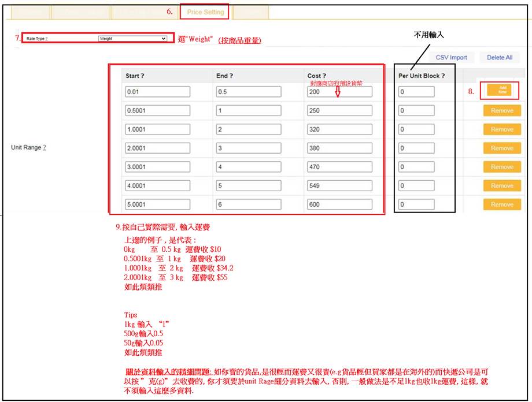Remove the row starting at 5.0001
Image resolution: width=532 pixels, height=402 pixels.
click(501, 204)
